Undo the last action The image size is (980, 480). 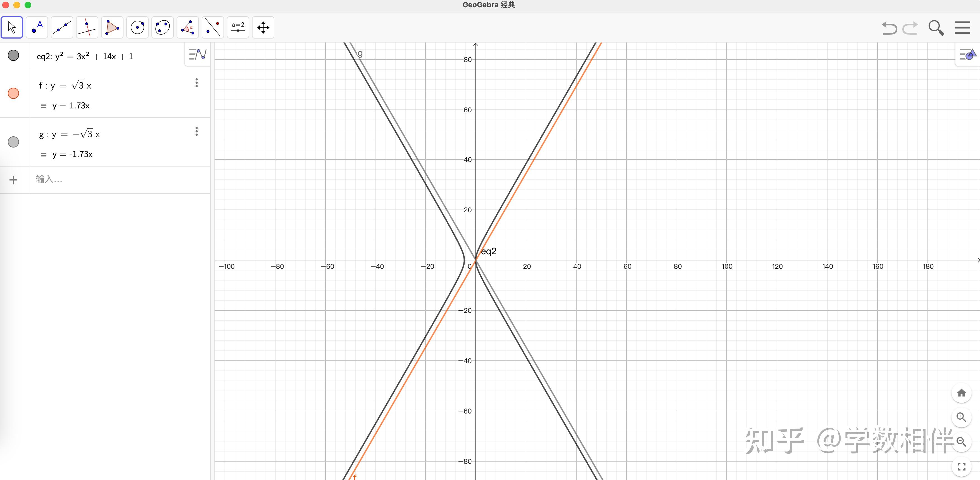click(x=889, y=28)
